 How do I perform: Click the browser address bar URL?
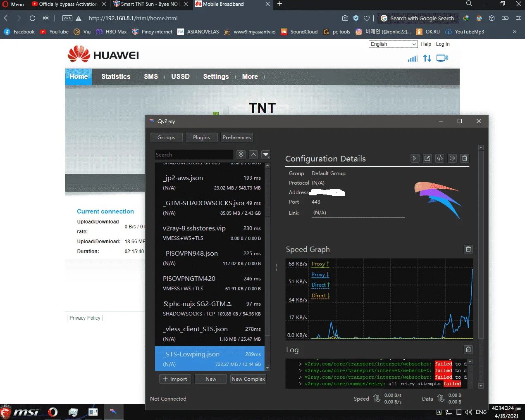tap(133, 18)
